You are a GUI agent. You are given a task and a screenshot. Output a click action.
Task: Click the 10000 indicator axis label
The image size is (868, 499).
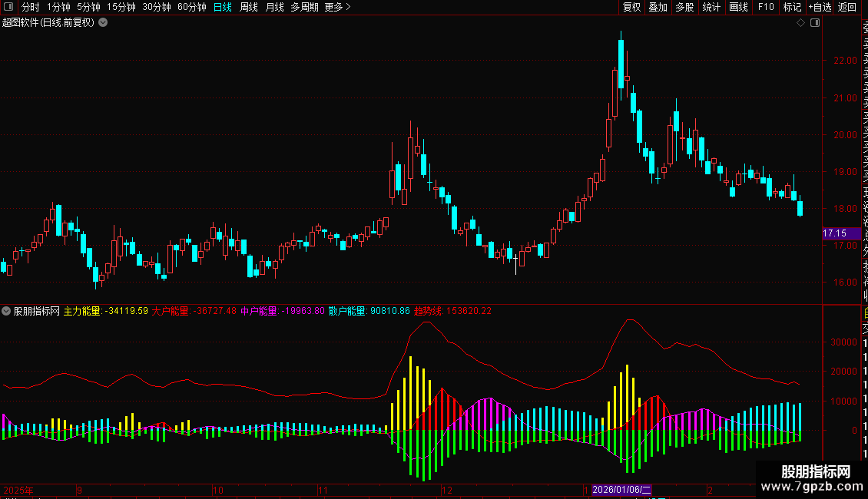point(843,401)
